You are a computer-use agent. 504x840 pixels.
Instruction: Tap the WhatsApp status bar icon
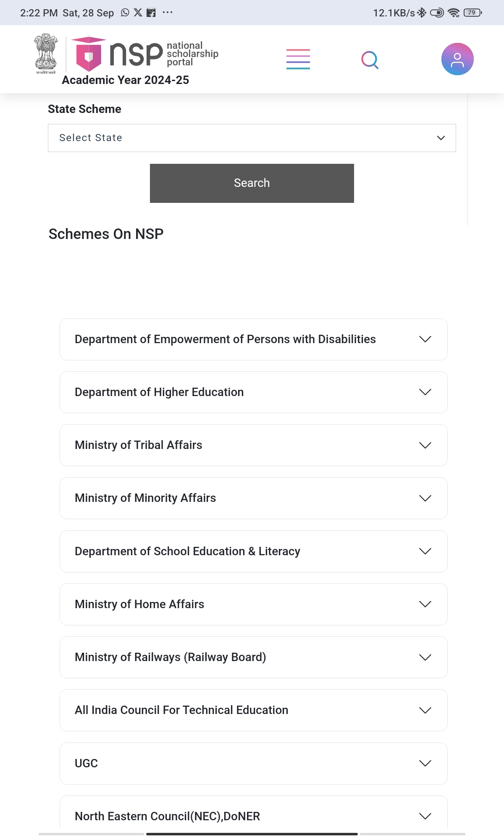tap(125, 13)
